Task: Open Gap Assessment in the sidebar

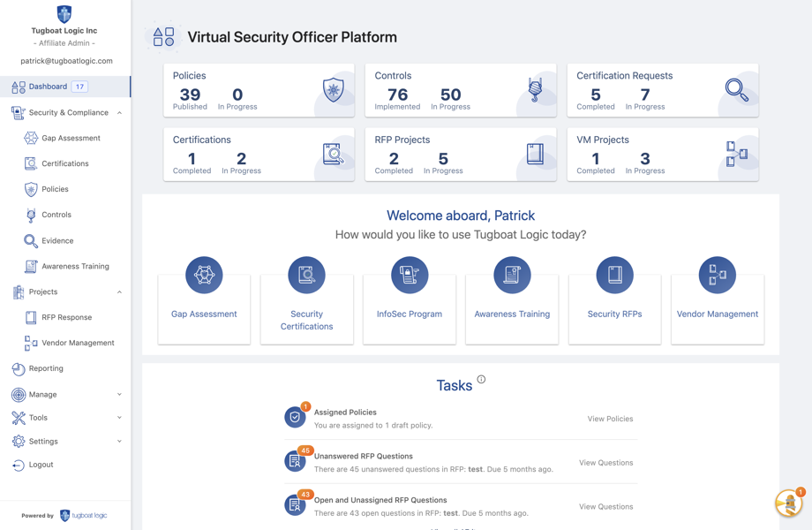Action: click(71, 138)
